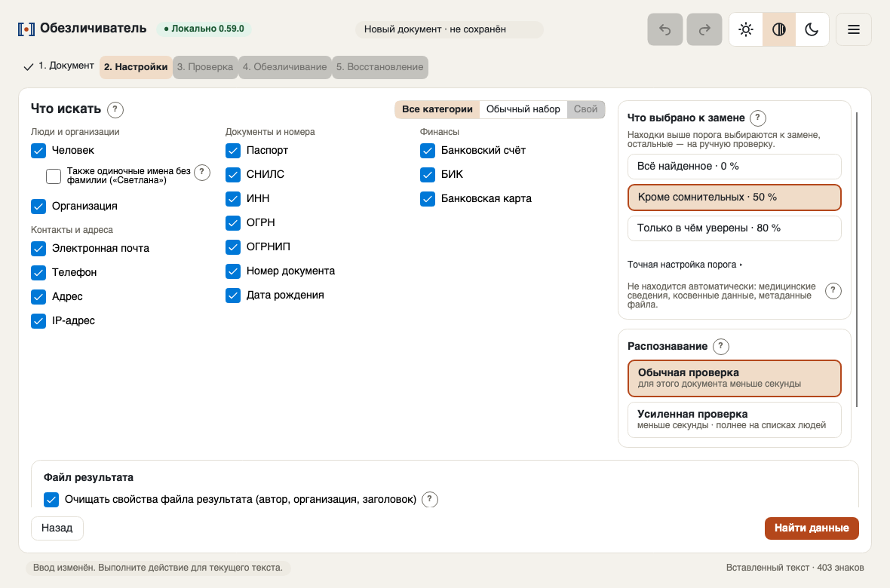Toggle the ИНН checkbox
The width and height of the screenshot is (890, 588).
pyautogui.click(x=233, y=199)
